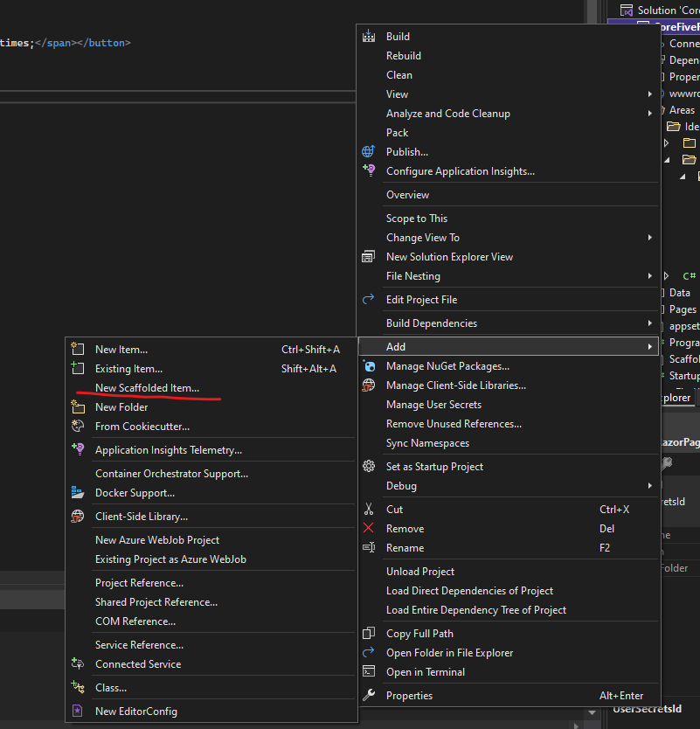The image size is (700, 729).
Task: Click the Set as Startup Project gear icon
Action: coord(369,466)
